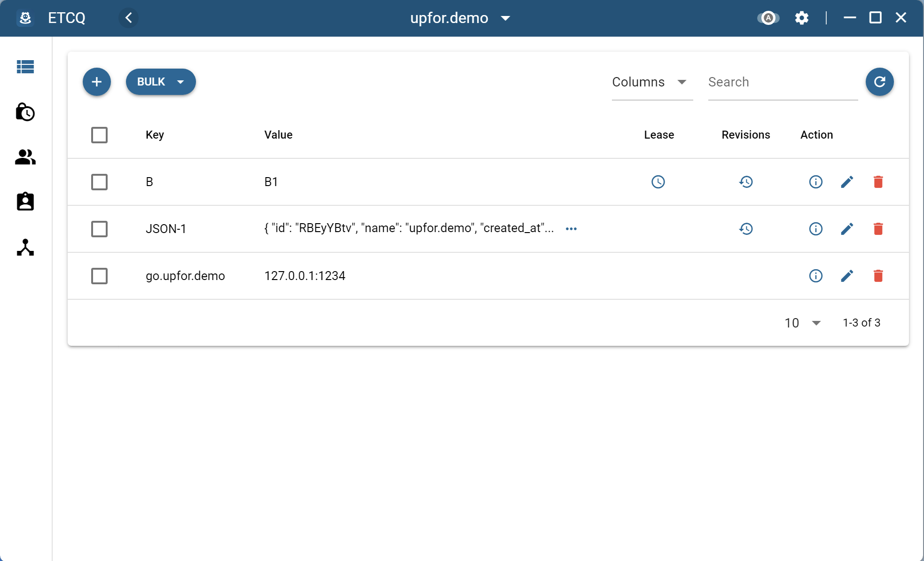
Task: Open the Roles sidebar section
Action: 25,202
